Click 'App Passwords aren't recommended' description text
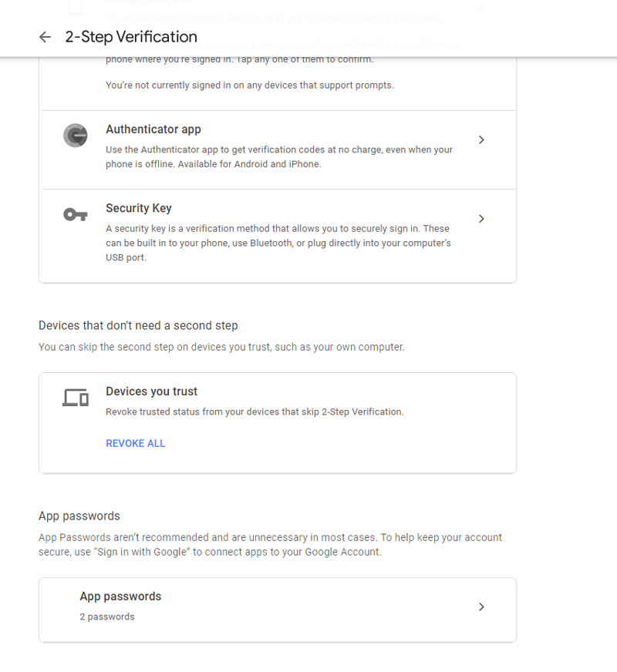The image size is (617, 672). pyautogui.click(x=270, y=545)
